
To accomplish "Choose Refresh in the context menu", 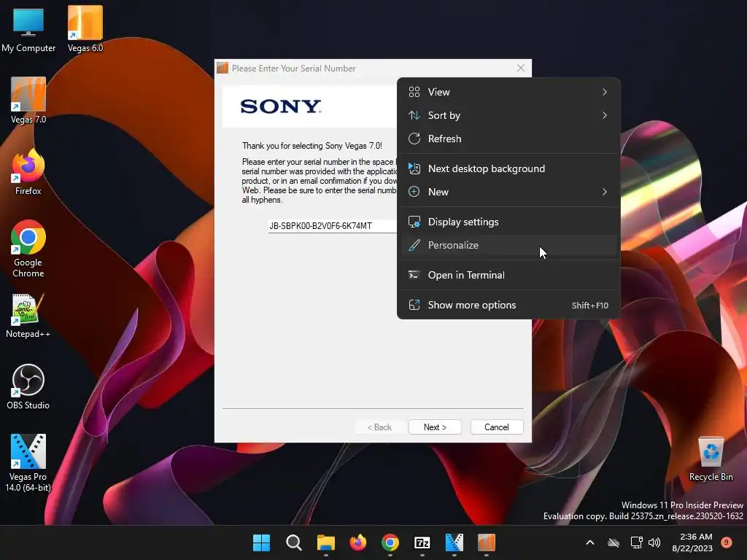I will coord(508,139).
